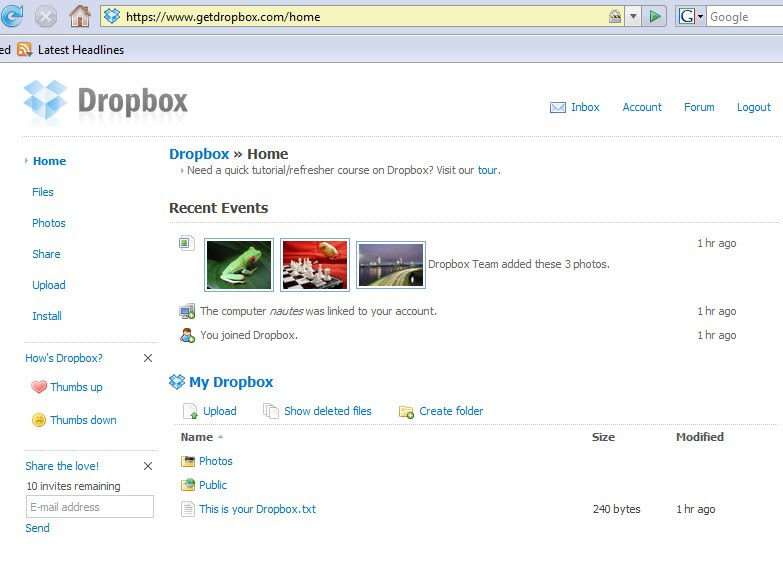
Task: Click the text file icon for Dropbox.txt
Action: [188, 509]
